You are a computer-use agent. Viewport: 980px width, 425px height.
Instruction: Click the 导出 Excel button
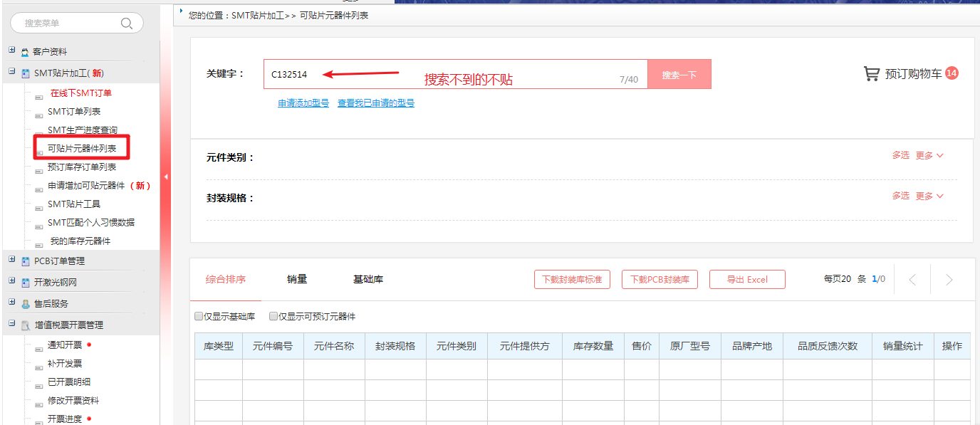pyautogui.click(x=747, y=280)
